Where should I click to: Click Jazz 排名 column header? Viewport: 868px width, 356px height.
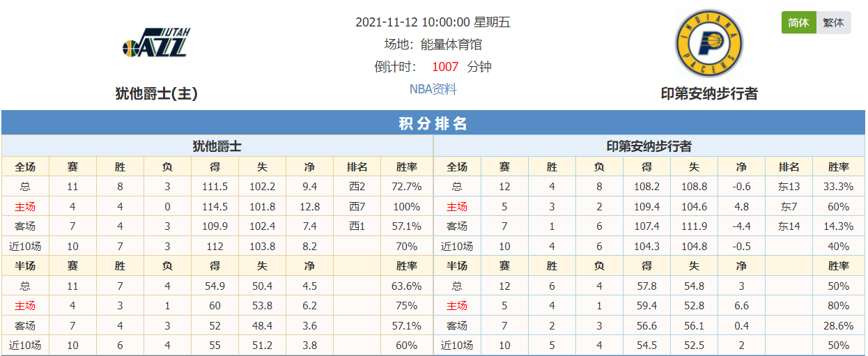point(357,167)
